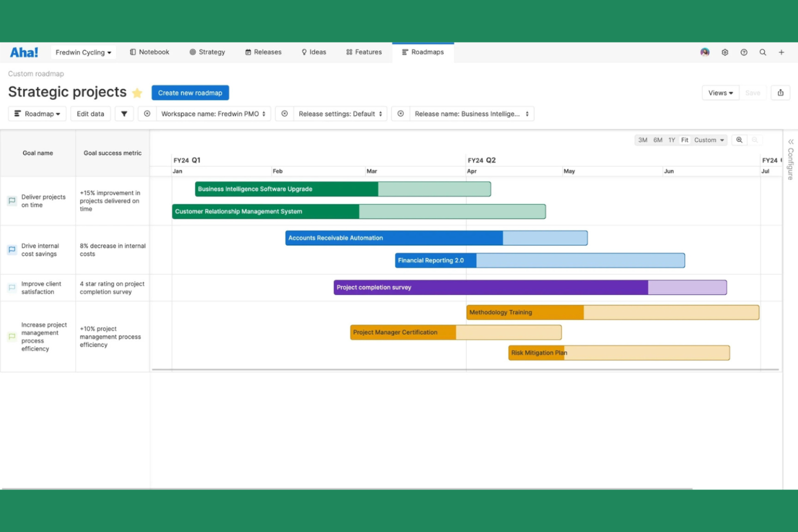Screen dimensions: 798x532
Task: Click the search magnifier in top bar
Action: click(x=762, y=52)
